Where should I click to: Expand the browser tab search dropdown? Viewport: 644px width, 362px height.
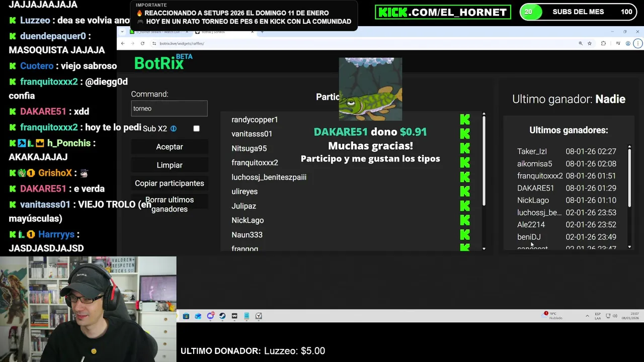[x=122, y=32]
